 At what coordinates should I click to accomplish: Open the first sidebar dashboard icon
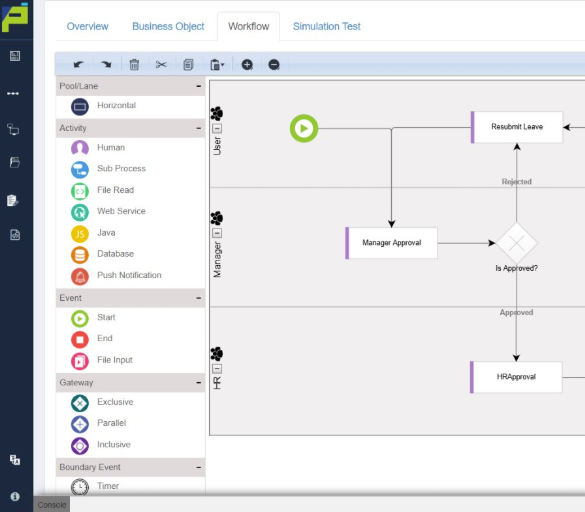click(15, 56)
